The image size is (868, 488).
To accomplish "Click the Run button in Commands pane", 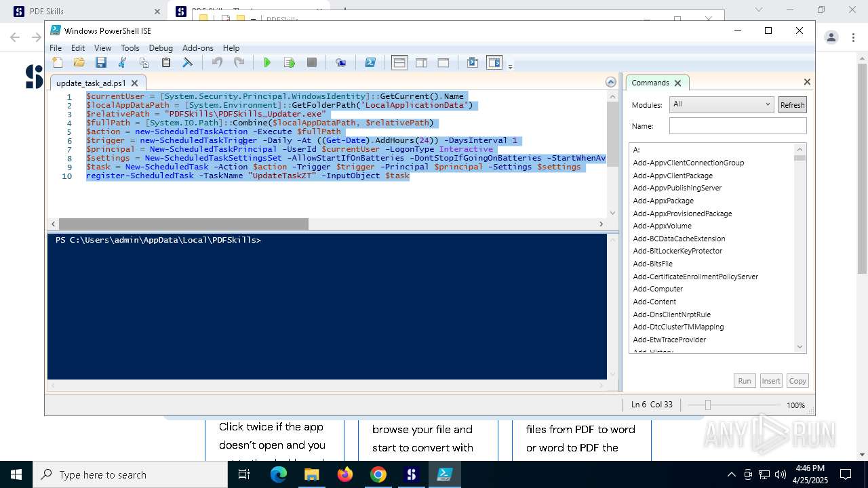I will pos(745,381).
